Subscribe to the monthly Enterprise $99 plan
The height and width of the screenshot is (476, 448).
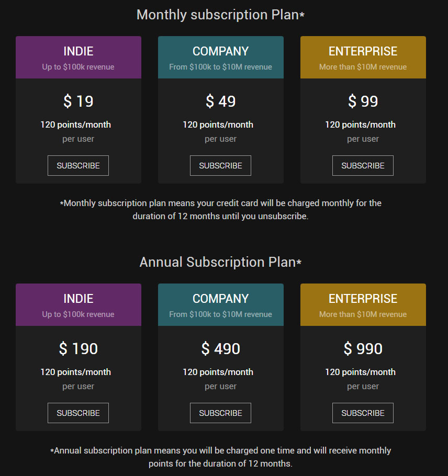click(363, 165)
